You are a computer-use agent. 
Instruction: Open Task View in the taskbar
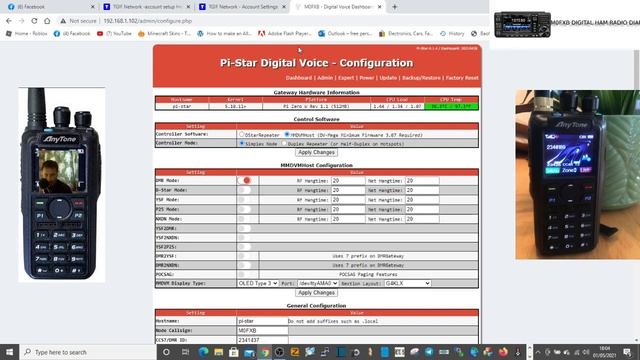pyautogui.click(x=185, y=352)
